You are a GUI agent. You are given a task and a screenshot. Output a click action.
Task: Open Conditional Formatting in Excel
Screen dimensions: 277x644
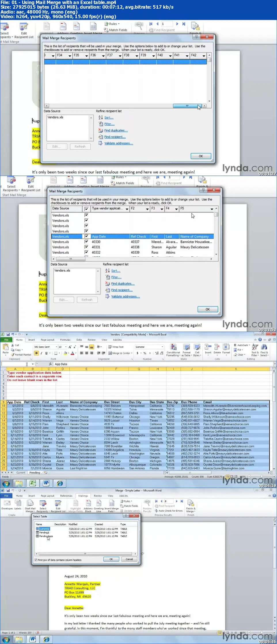tap(173, 350)
